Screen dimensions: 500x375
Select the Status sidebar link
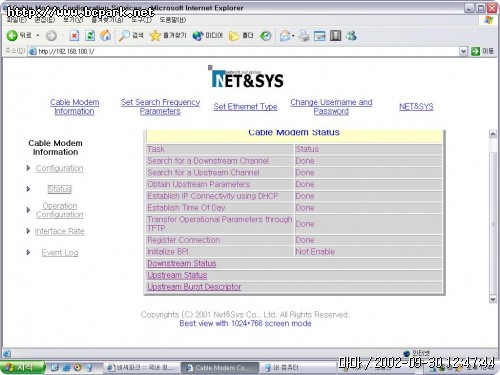[60, 189]
